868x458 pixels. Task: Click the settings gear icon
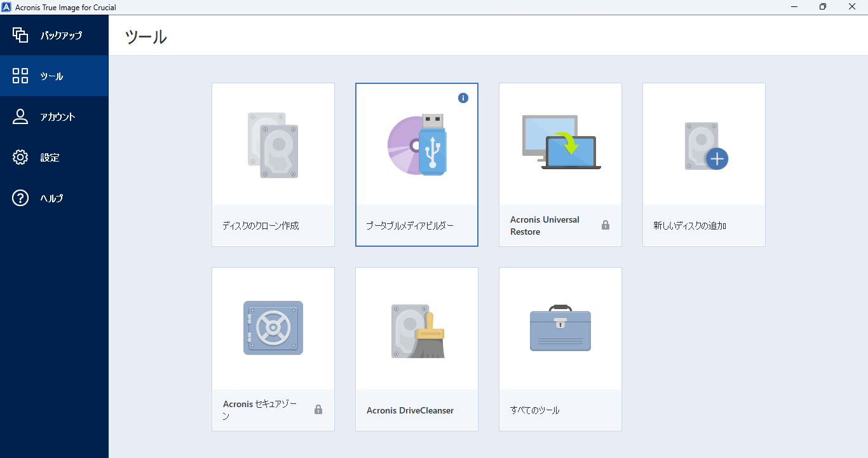20,157
